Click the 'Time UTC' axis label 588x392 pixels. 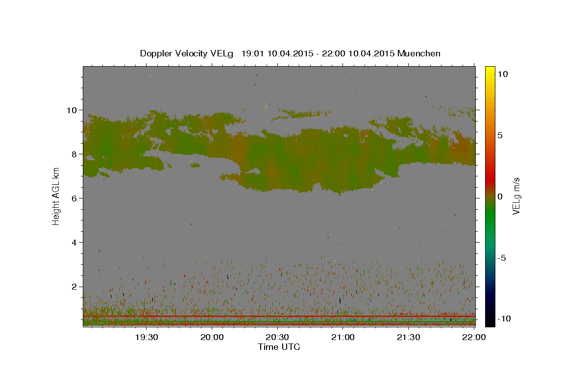click(279, 347)
